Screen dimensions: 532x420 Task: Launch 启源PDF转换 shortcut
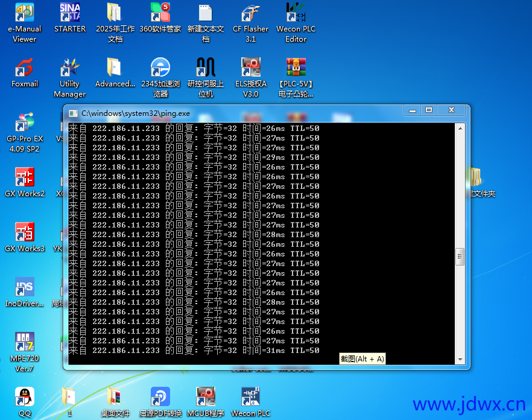(x=160, y=402)
